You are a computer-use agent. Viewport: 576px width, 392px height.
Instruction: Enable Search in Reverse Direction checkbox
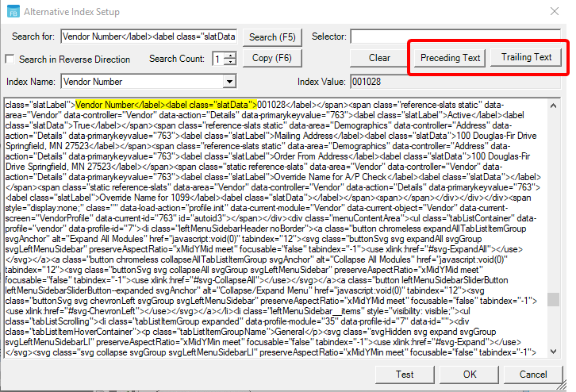(10, 59)
